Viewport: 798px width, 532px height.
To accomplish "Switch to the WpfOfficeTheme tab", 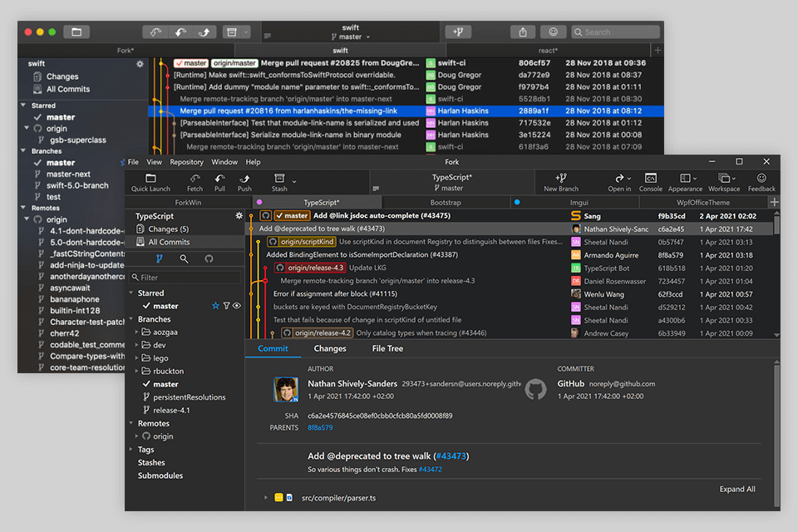I will pyautogui.click(x=703, y=202).
